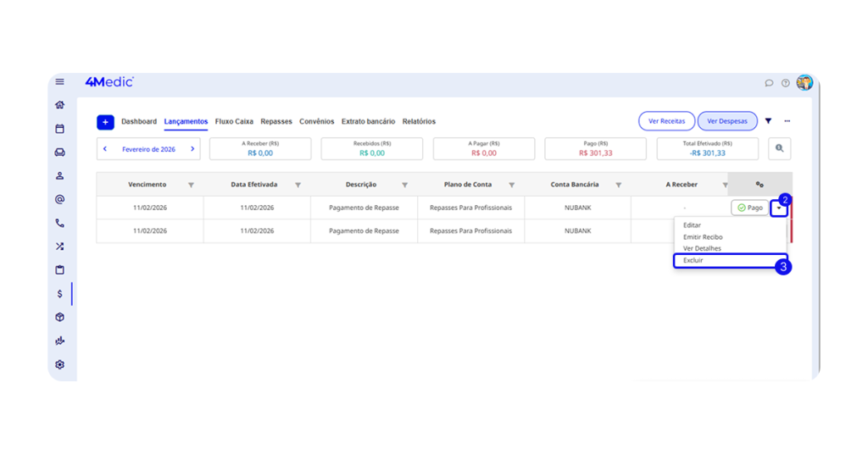Open the hamburger menu in sidebar
The image size is (868, 455).
pos(59,82)
